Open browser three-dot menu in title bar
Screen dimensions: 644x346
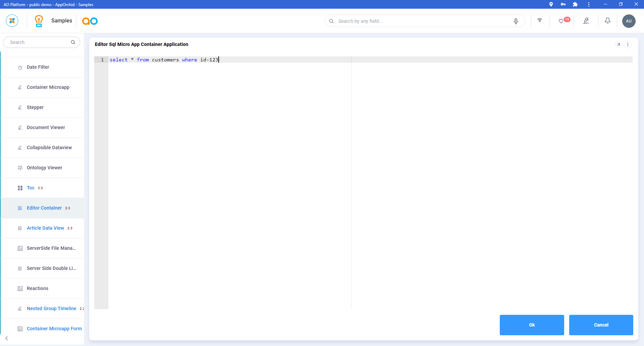pos(589,4)
